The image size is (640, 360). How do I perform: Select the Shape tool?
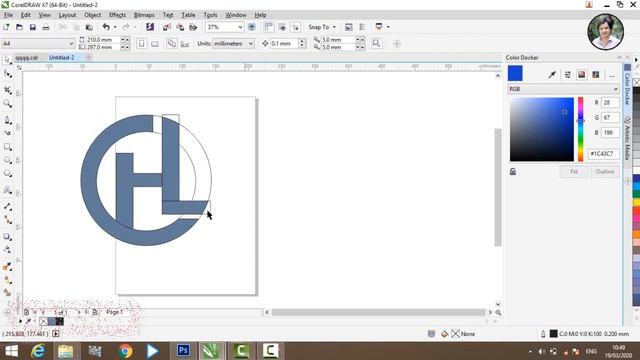(x=7, y=74)
